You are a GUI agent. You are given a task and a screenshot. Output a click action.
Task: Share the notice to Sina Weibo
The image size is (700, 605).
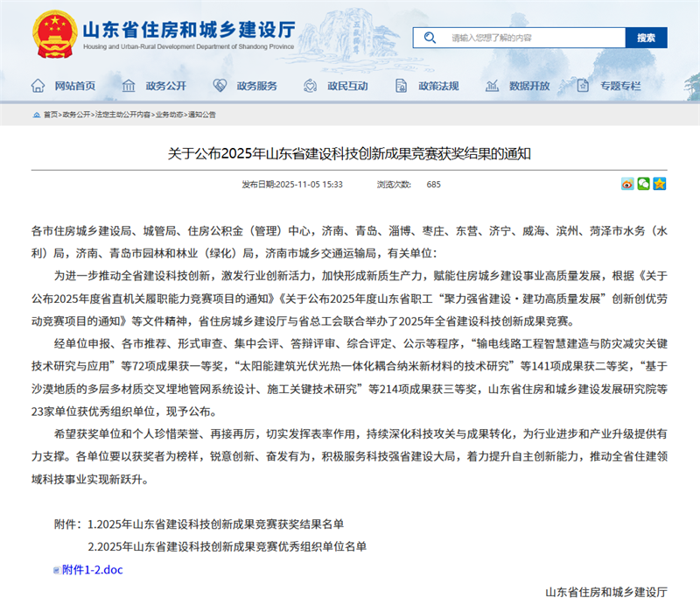coord(627,184)
